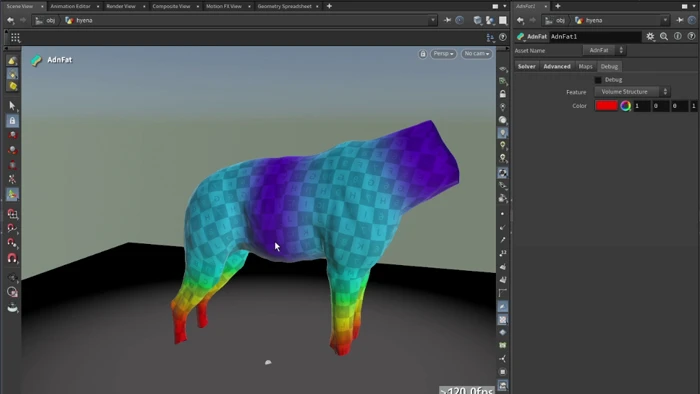Click the AdnFat1 node name field
This screenshot has width=700, height=394.
pyautogui.click(x=595, y=37)
